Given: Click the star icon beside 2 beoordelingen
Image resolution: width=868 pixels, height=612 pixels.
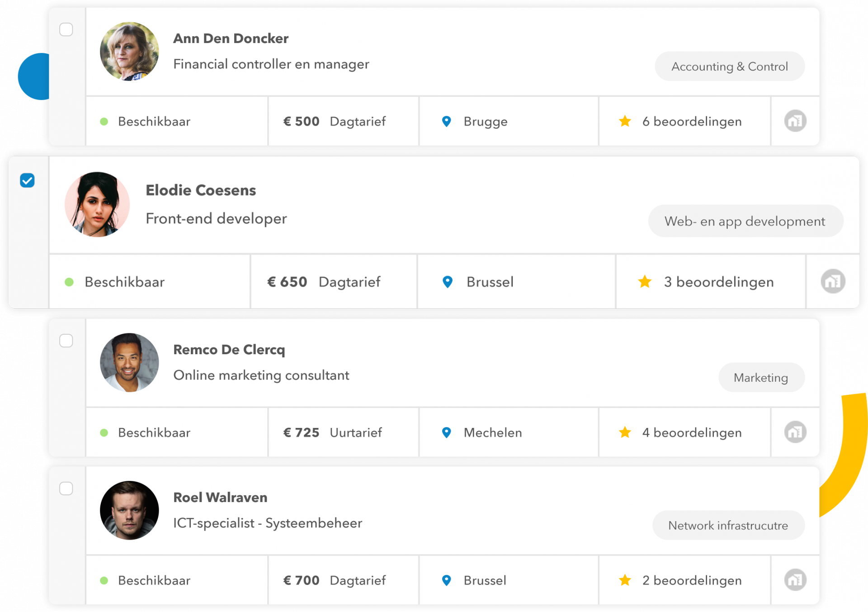Looking at the screenshot, I should coord(625,580).
